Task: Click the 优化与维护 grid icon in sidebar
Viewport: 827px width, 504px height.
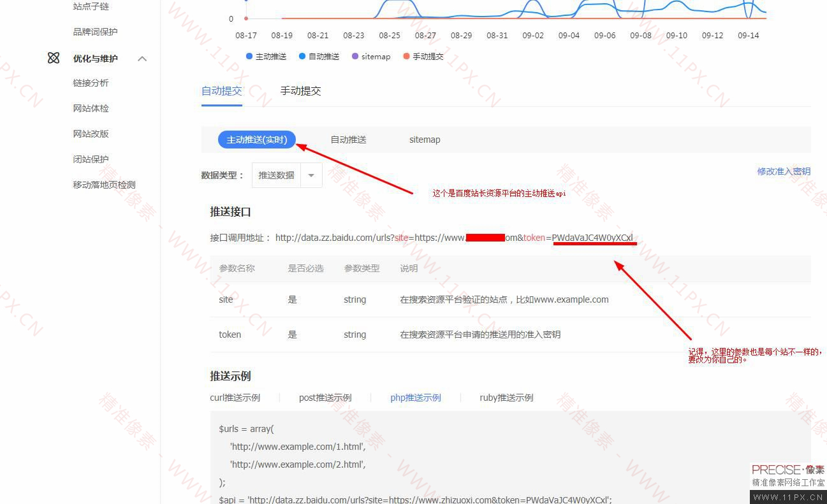Action: pos(54,57)
